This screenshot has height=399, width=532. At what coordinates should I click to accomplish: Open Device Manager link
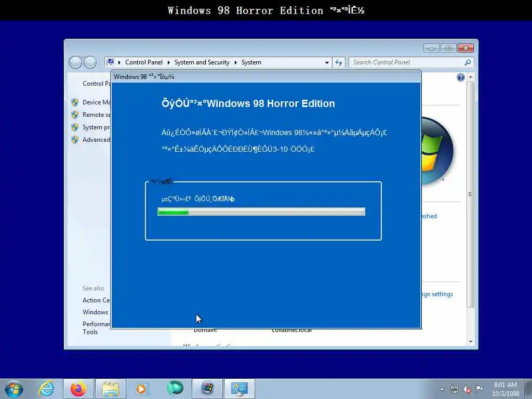pyautogui.click(x=96, y=102)
